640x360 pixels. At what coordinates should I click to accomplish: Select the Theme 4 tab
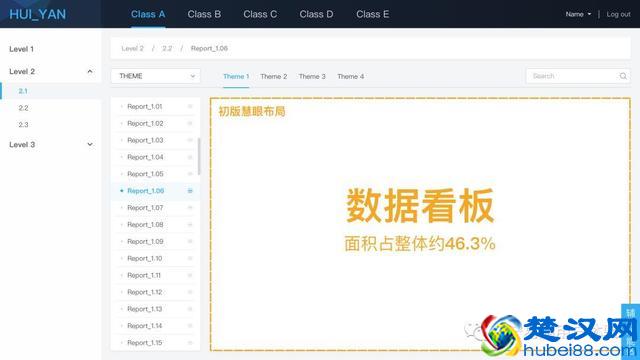coord(351,76)
